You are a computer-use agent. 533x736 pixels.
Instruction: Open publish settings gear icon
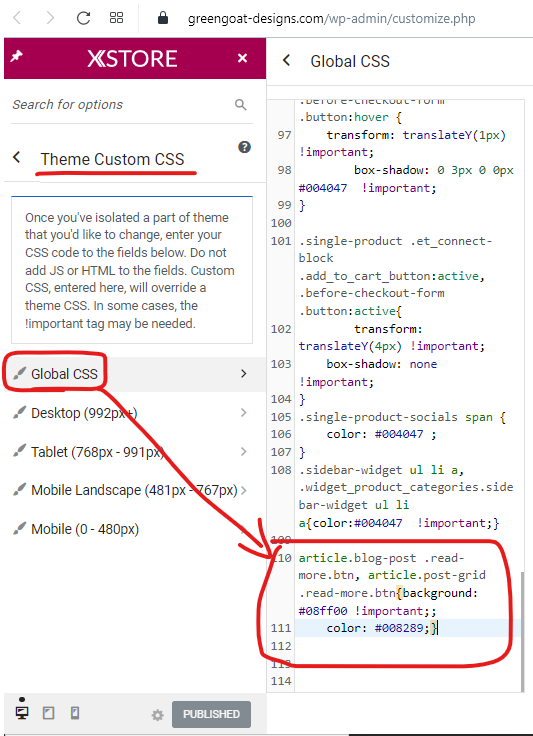[x=157, y=715]
